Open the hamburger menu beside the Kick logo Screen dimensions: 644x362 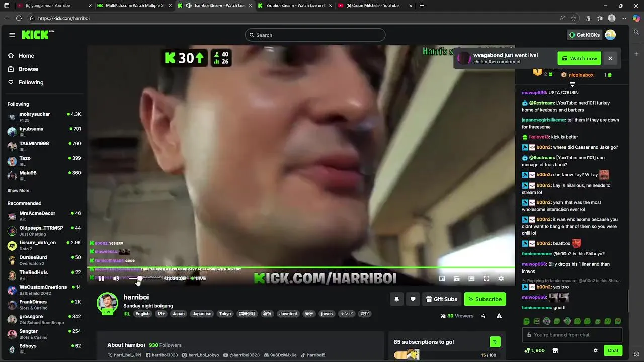tap(12, 35)
